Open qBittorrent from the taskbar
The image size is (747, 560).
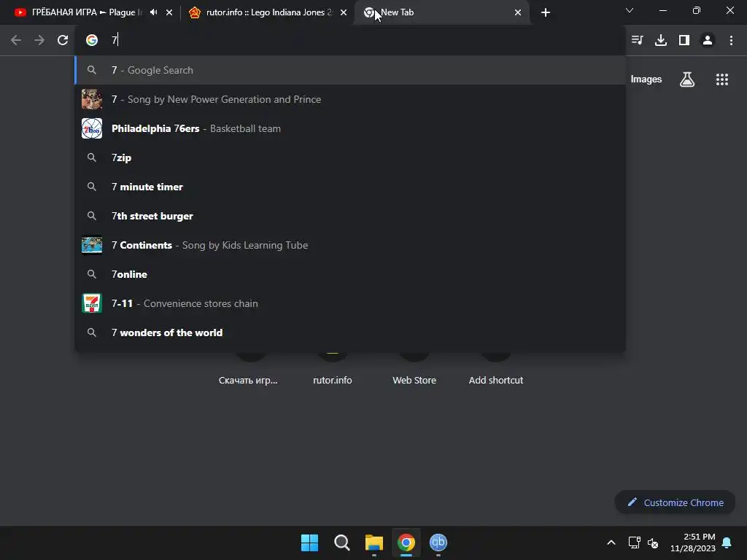point(438,542)
